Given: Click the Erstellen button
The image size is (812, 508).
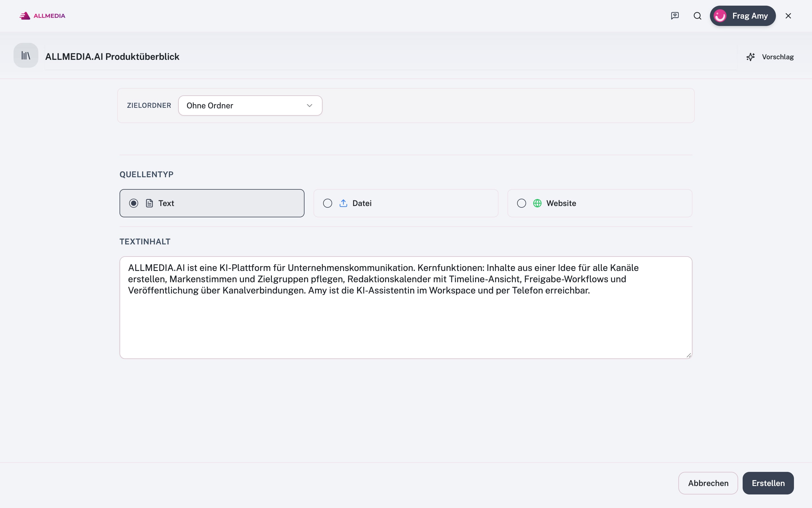Looking at the screenshot, I should 768,483.
